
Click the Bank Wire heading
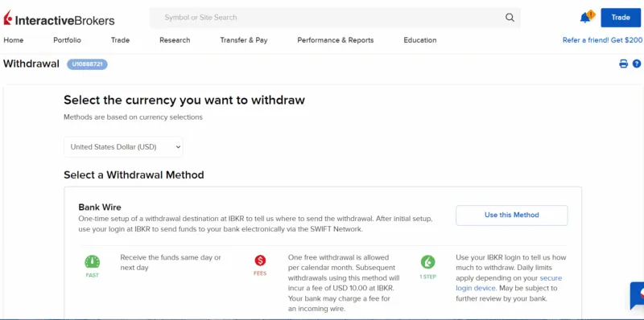[100, 207]
